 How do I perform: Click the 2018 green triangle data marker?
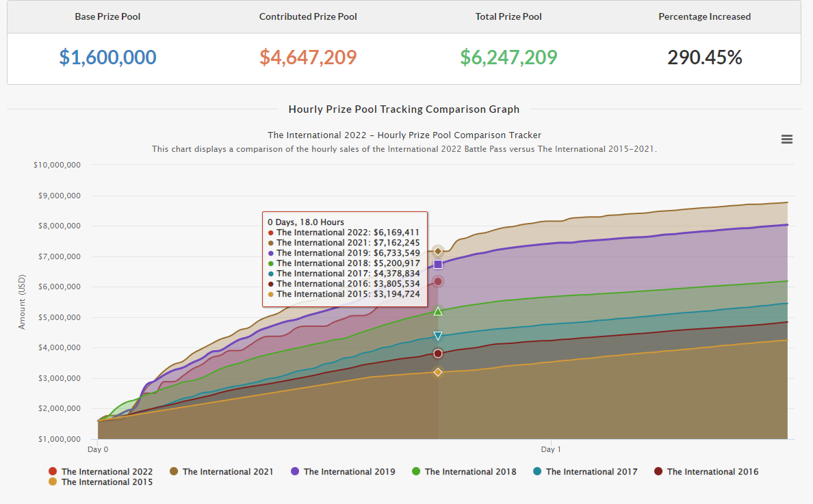pos(438,312)
